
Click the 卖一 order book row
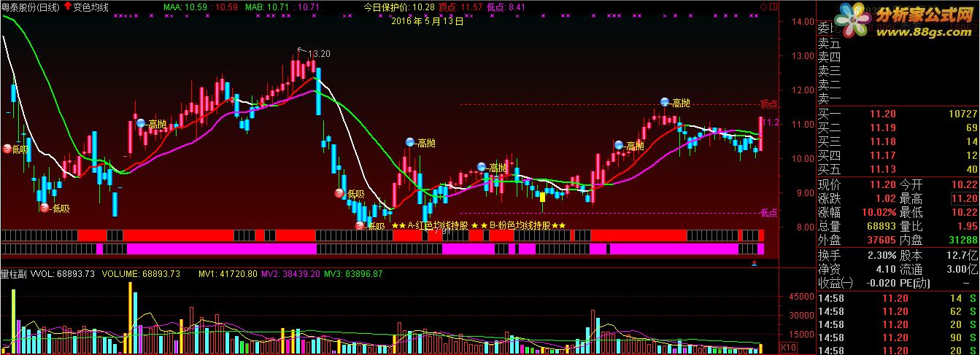[898, 98]
